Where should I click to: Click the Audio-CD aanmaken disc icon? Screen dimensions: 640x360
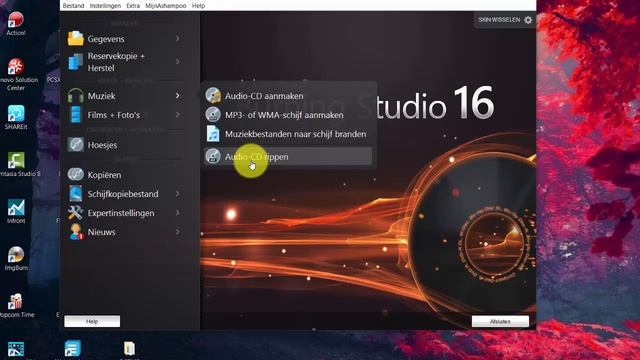coord(213,96)
